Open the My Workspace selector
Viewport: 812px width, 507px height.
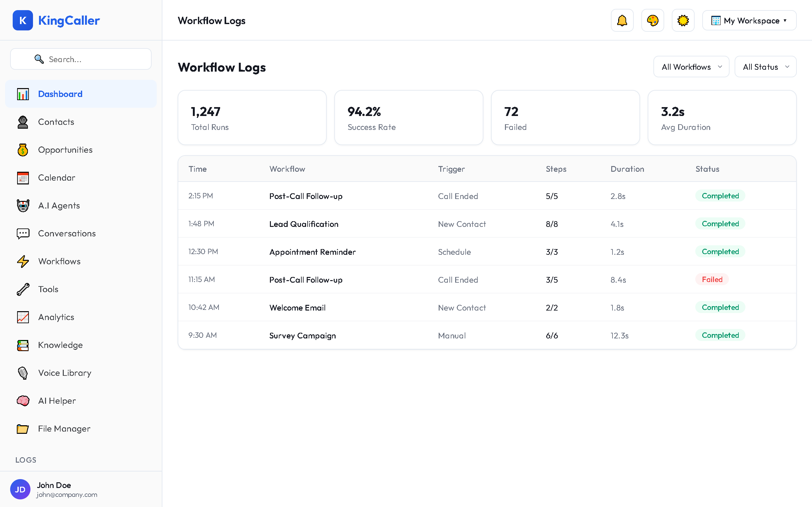point(749,21)
